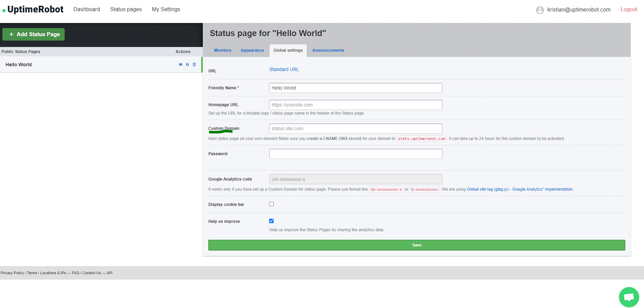Open the Announcements tab
The image size is (644, 308).
(328, 50)
